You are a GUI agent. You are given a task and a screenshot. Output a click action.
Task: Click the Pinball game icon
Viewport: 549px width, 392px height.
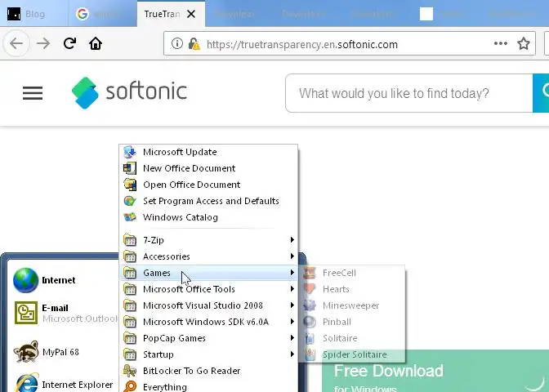310,322
